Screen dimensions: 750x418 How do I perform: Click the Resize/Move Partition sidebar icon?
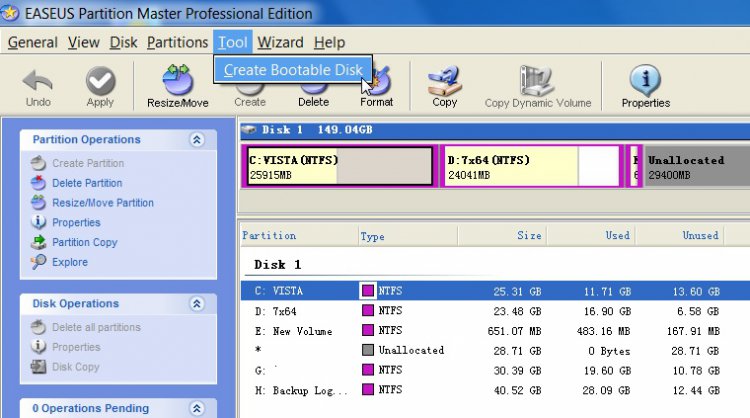point(38,202)
